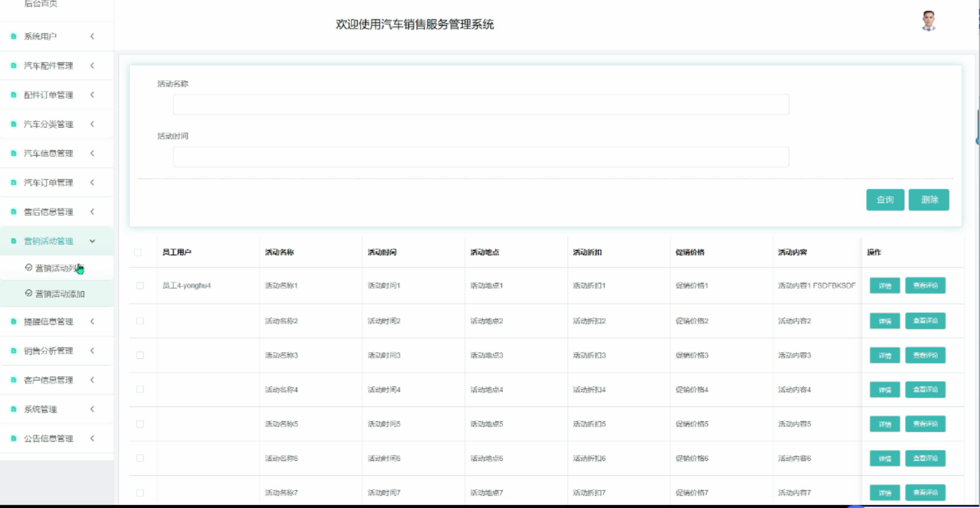Click 查看评论 for 活动名称2 row
The height and width of the screenshot is (508, 980).
point(925,321)
